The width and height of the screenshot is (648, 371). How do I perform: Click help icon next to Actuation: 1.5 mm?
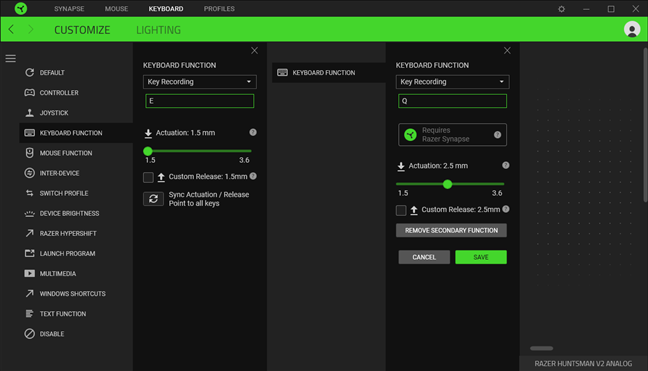[253, 132]
